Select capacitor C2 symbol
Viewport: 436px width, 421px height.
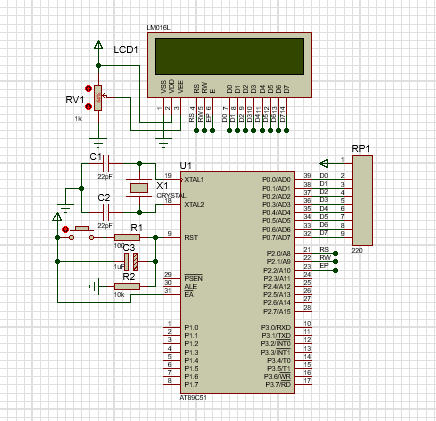106,212
